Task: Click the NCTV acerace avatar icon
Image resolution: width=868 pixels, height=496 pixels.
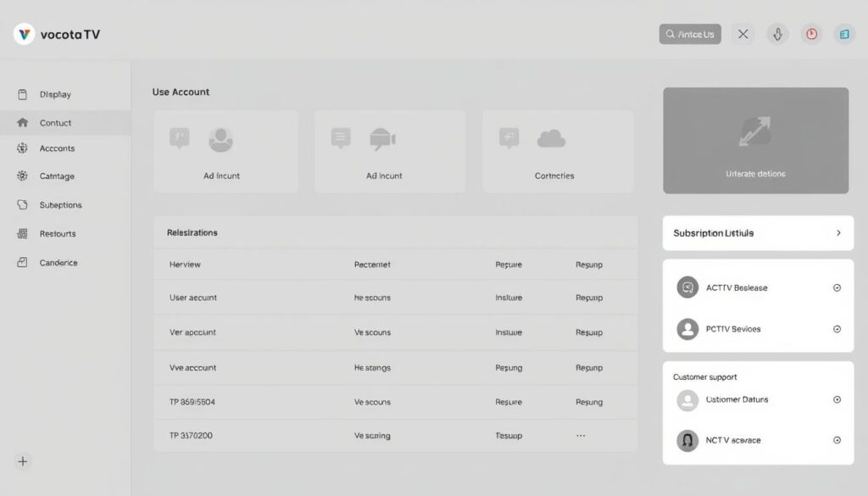Action: click(687, 441)
